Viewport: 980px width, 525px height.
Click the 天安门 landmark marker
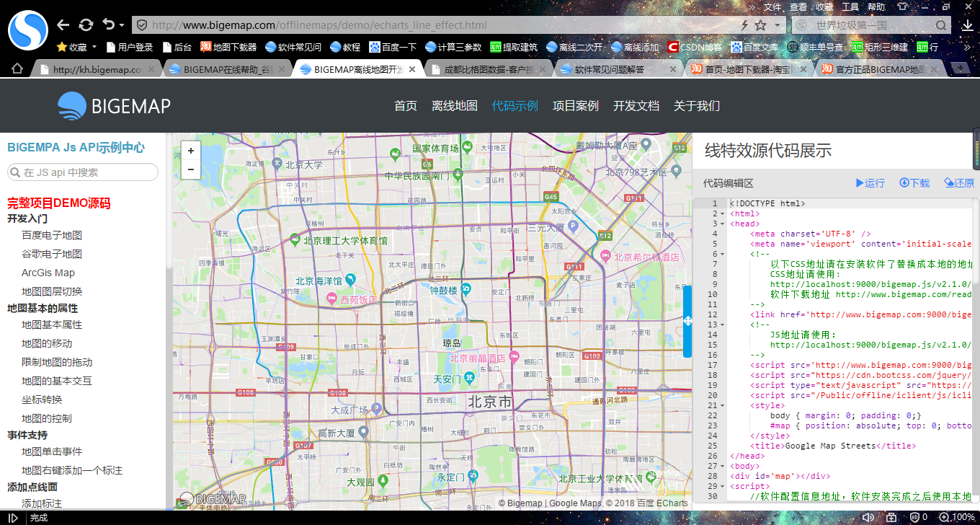coord(469,377)
